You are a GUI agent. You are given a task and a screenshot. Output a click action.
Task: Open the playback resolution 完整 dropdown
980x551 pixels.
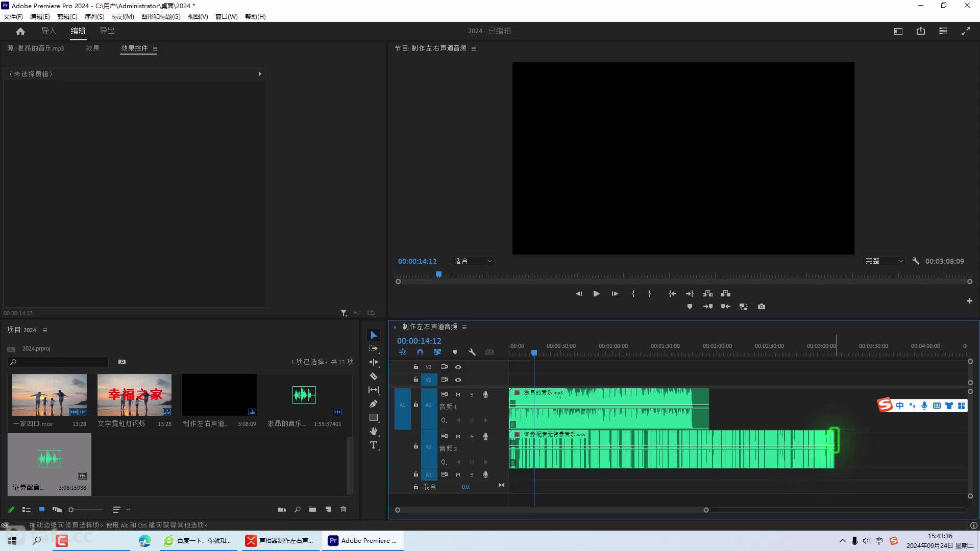pos(884,261)
